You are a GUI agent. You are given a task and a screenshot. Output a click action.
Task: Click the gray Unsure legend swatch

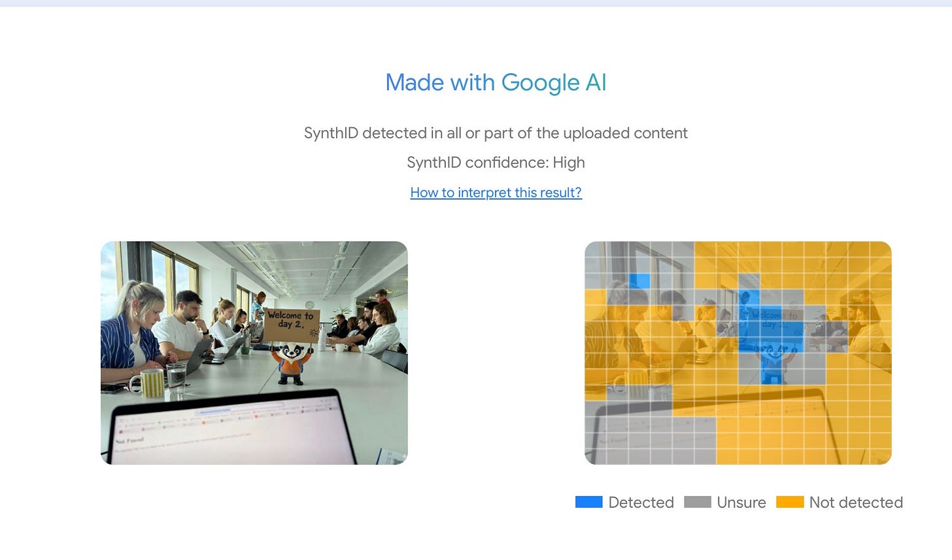pos(697,502)
